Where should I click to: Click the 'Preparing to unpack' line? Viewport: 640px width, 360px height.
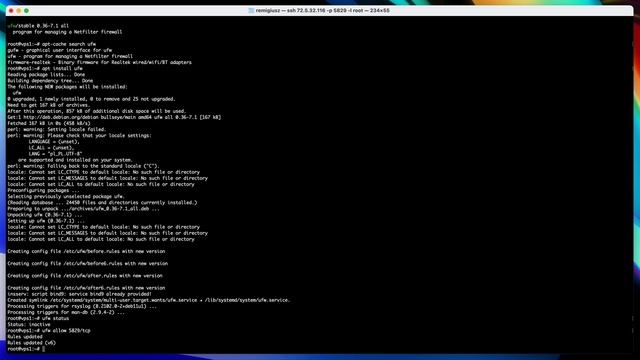(83, 209)
